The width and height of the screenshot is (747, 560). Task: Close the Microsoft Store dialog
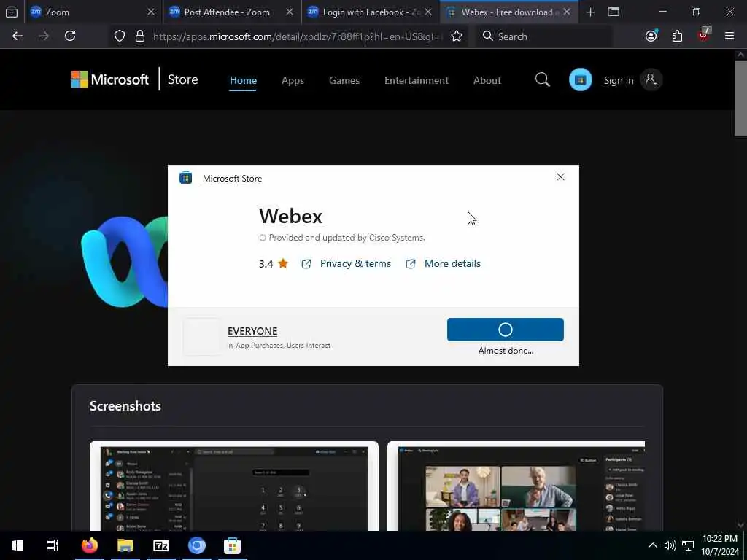pos(560,177)
